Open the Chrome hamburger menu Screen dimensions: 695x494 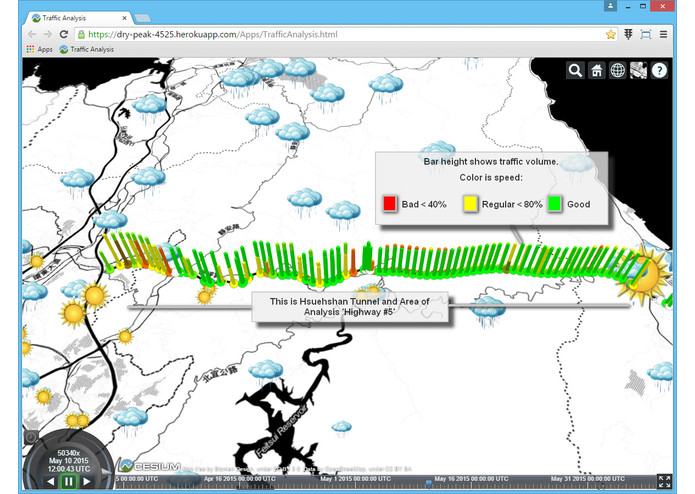664,34
